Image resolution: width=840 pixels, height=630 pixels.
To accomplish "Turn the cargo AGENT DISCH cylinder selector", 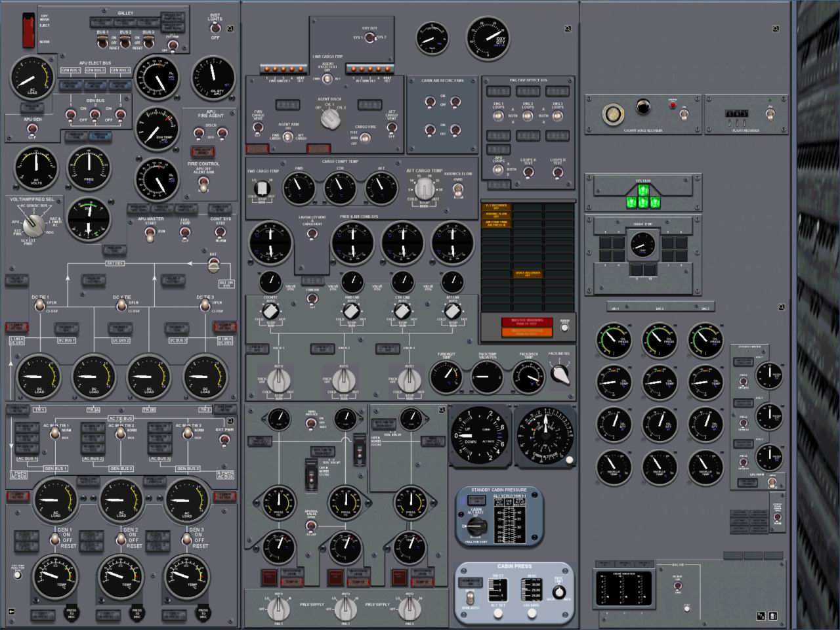I will click(x=329, y=119).
